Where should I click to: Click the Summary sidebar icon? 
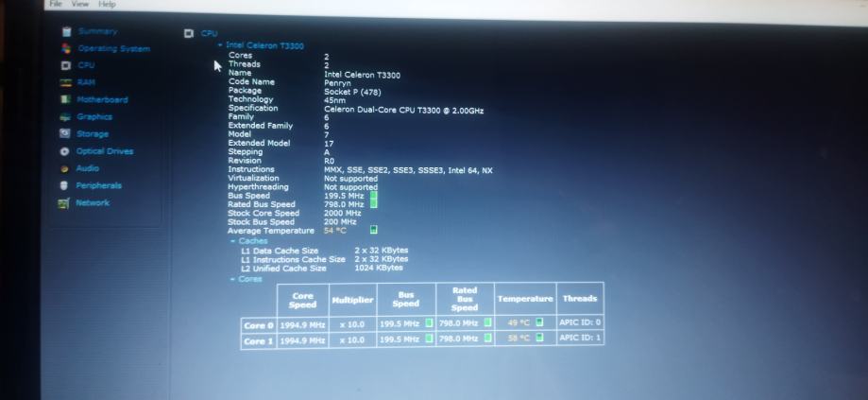pos(66,31)
